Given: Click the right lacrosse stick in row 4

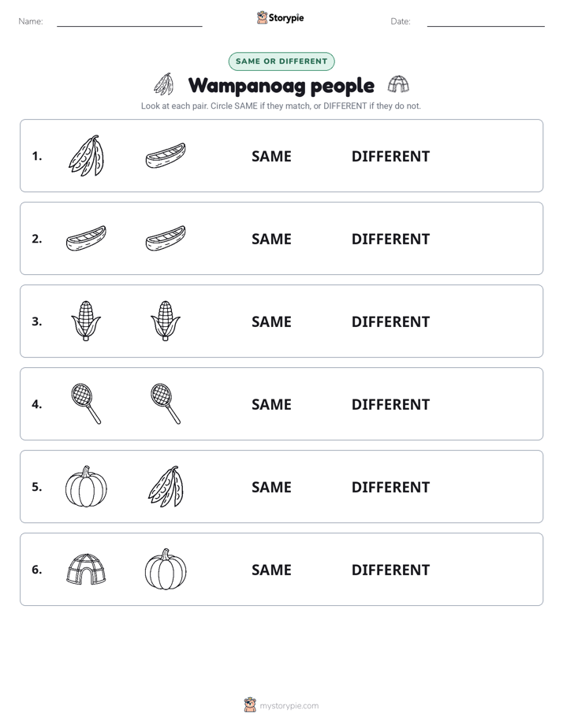Looking at the screenshot, I should point(166,403).
